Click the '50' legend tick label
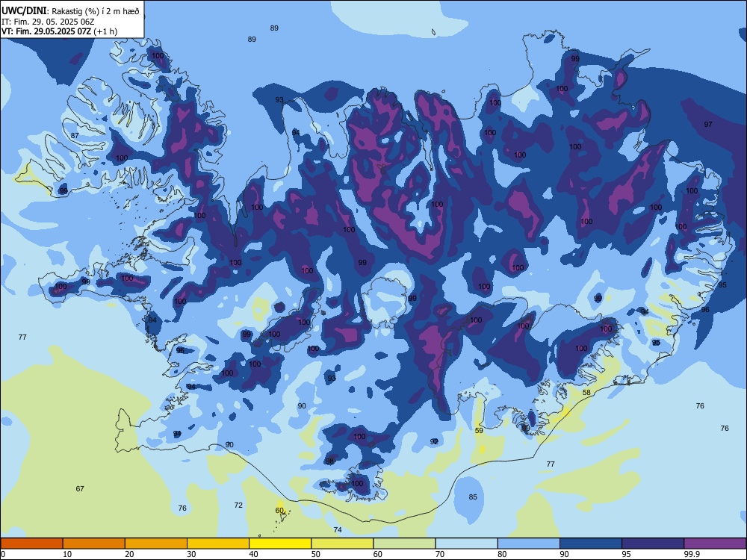 click(x=316, y=554)
